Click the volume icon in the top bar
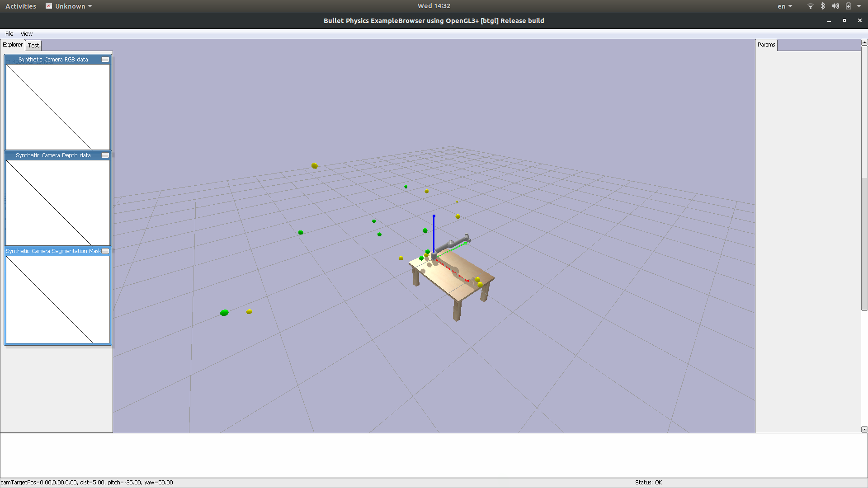The image size is (868, 488). click(x=835, y=6)
